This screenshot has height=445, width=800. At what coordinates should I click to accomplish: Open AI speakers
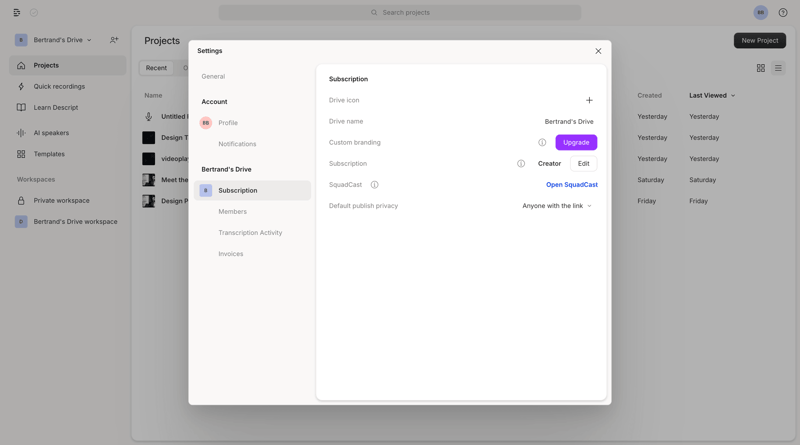(51, 133)
